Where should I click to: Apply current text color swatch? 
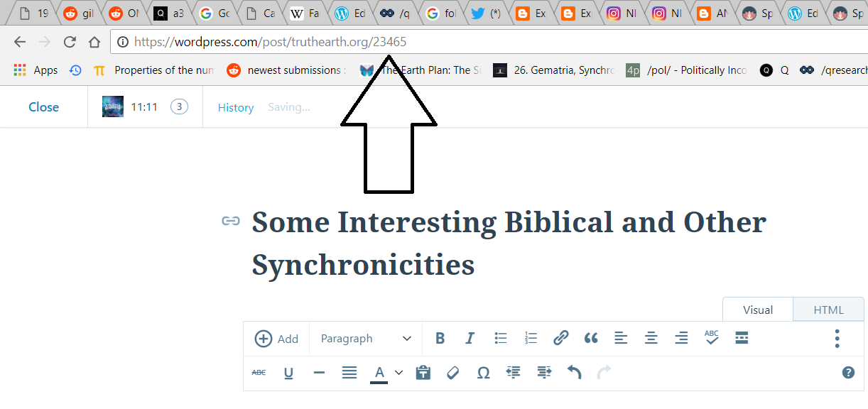(379, 373)
